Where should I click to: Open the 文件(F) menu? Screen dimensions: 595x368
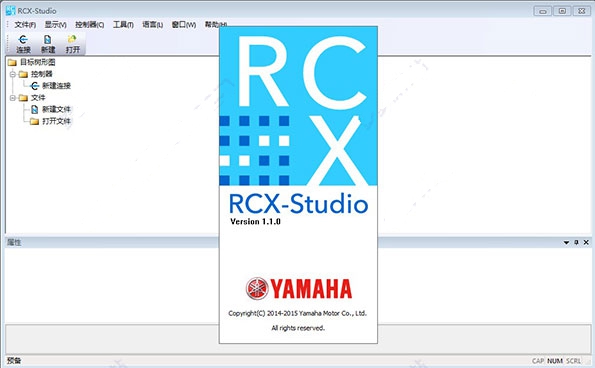click(25, 25)
